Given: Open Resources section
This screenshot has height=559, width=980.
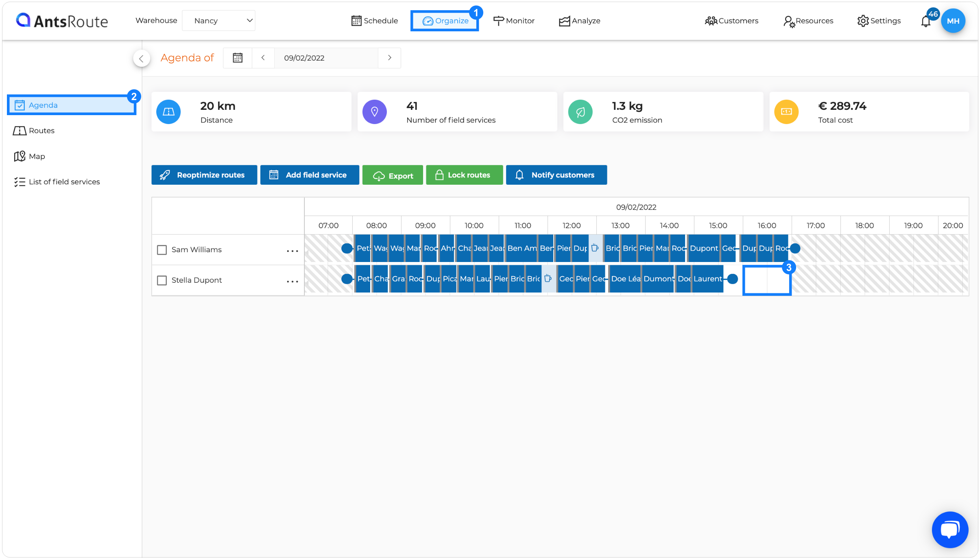Looking at the screenshot, I should (x=808, y=21).
